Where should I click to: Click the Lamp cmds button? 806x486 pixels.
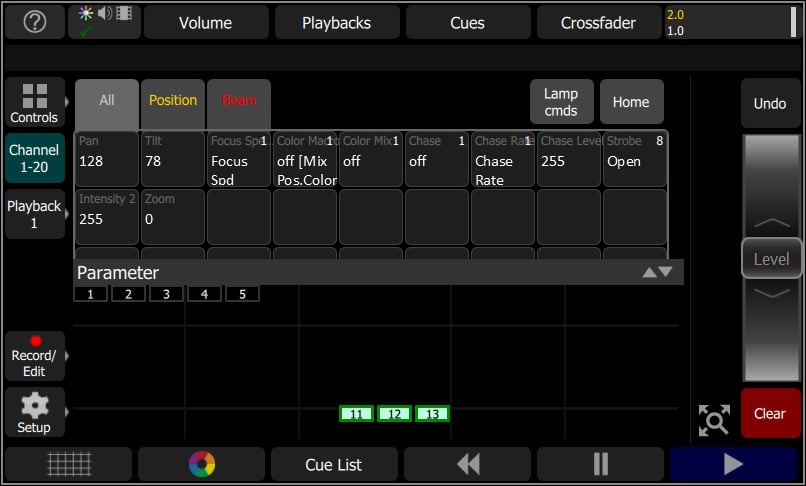561,102
